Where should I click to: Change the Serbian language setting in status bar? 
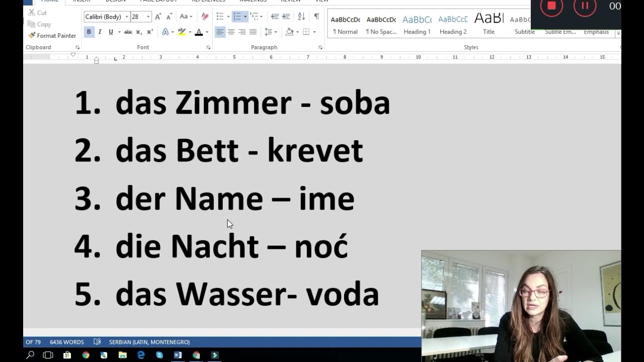coord(149,342)
